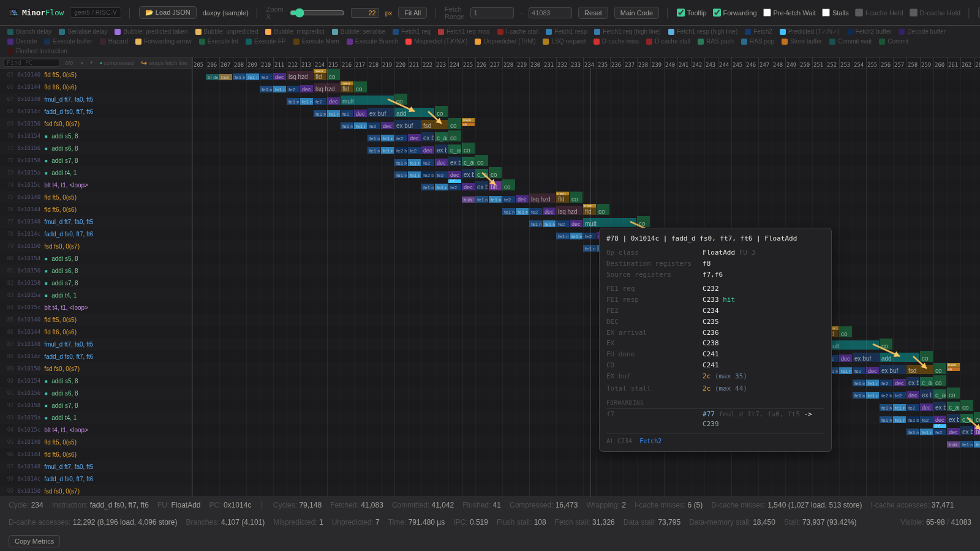Click the Hazard legend swatch
The image size is (980, 551).
pos(103,42)
